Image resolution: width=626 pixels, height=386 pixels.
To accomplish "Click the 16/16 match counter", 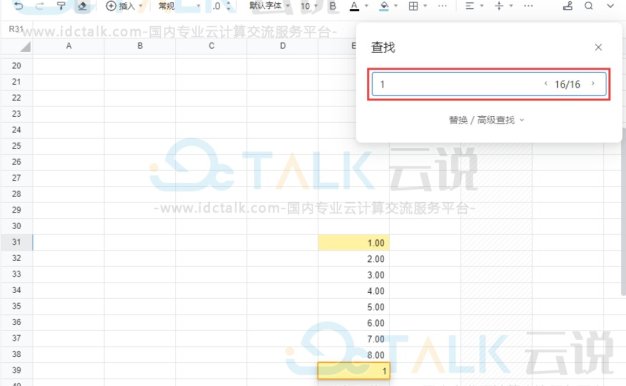I will (x=567, y=84).
